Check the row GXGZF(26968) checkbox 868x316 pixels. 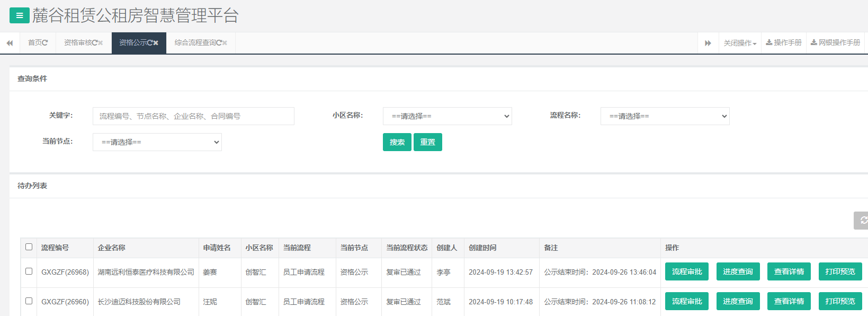[29, 271]
